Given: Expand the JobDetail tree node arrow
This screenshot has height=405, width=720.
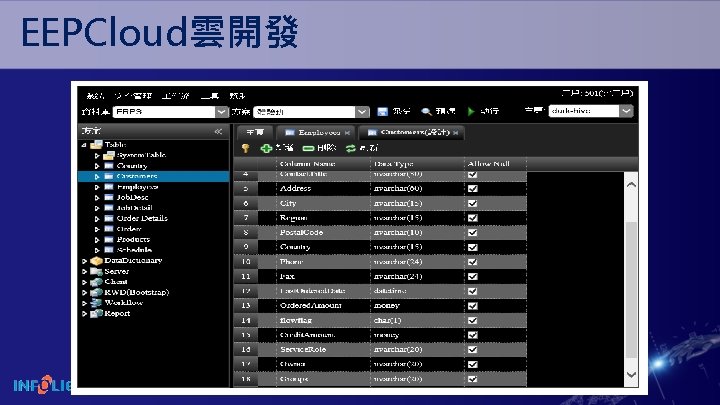Looking at the screenshot, I should (x=97, y=208).
